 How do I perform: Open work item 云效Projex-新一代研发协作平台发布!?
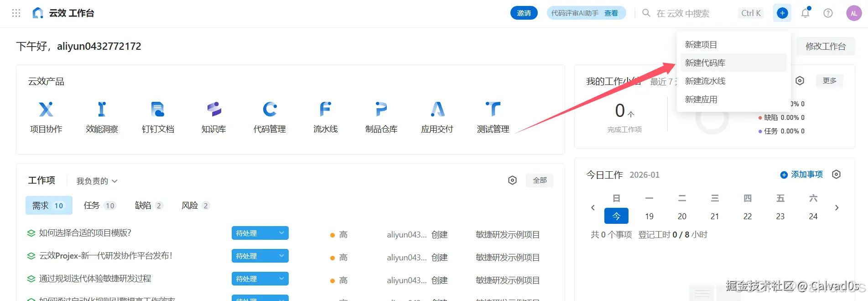(x=106, y=256)
